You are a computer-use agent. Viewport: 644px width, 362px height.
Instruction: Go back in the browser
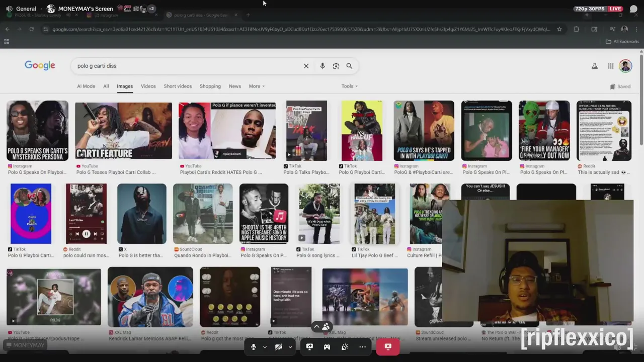tap(7, 29)
